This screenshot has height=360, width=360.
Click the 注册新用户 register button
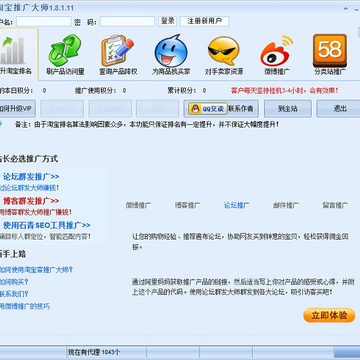pos(205,21)
